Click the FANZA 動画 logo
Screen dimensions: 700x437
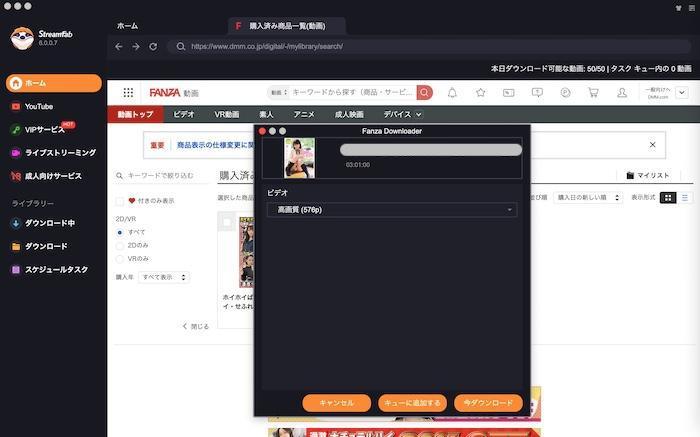coord(174,92)
